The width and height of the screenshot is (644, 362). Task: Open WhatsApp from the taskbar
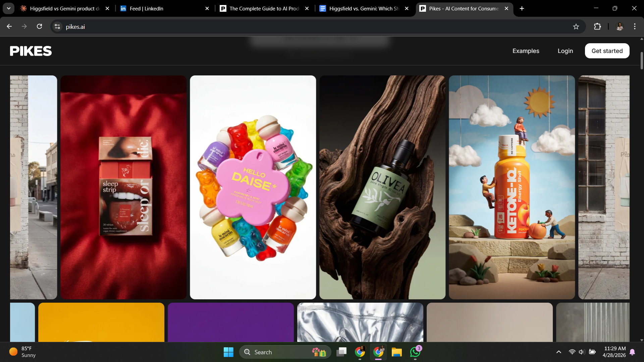tap(415, 352)
